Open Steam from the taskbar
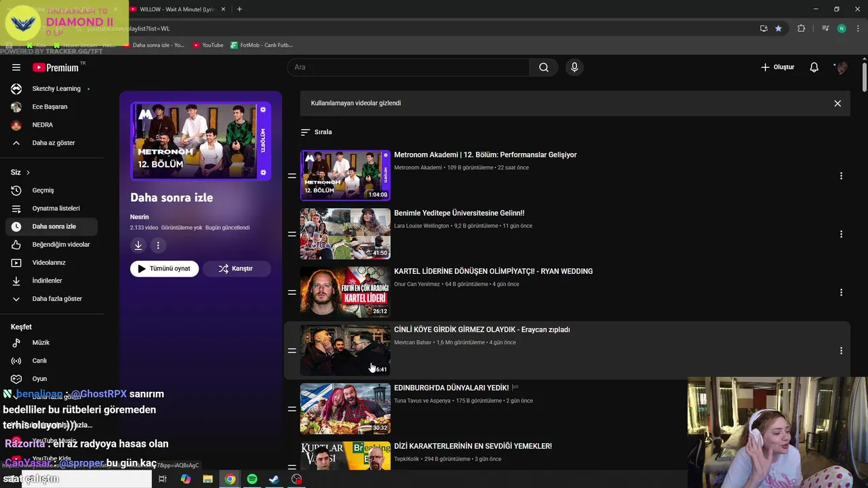The height and width of the screenshot is (488, 868). pyautogui.click(x=274, y=479)
